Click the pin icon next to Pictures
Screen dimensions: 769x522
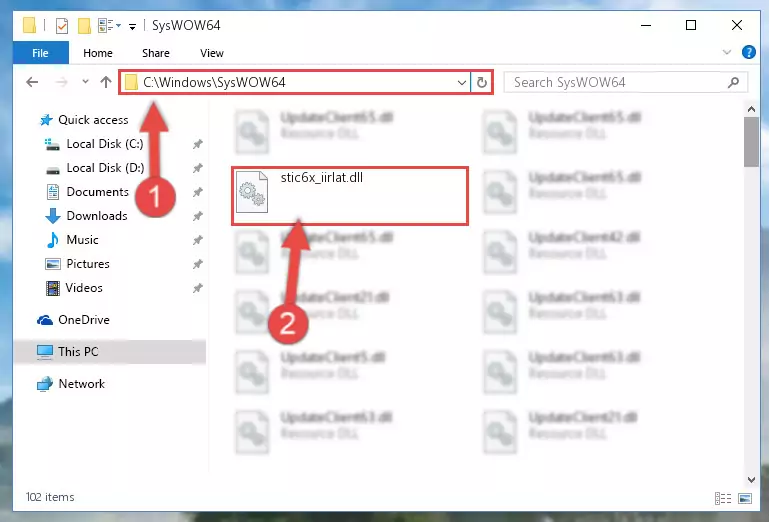point(197,264)
